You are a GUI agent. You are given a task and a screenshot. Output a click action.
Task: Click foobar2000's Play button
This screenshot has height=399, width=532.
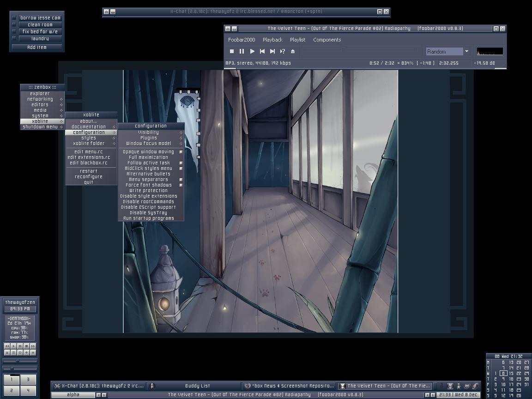point(252,51)
